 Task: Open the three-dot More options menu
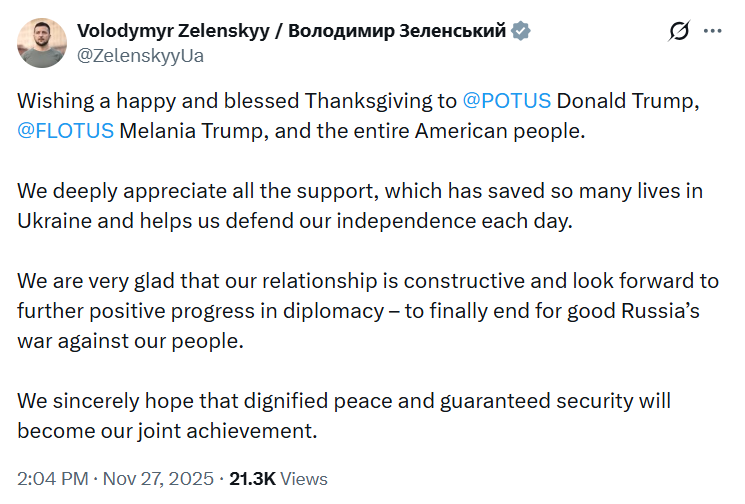(x=712, y=31)
